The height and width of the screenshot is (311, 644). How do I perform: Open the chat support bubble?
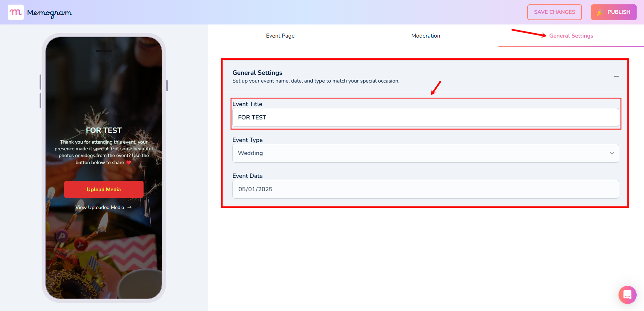click(x=627, y=295)
